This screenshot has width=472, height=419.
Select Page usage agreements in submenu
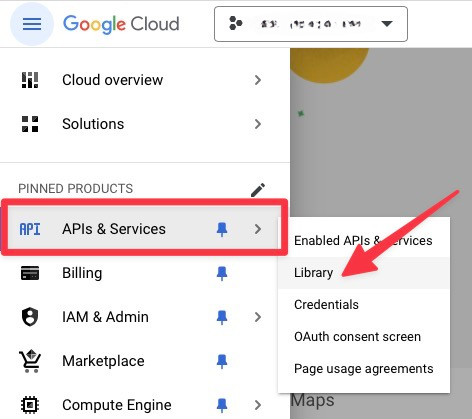(x=364, y=369)
